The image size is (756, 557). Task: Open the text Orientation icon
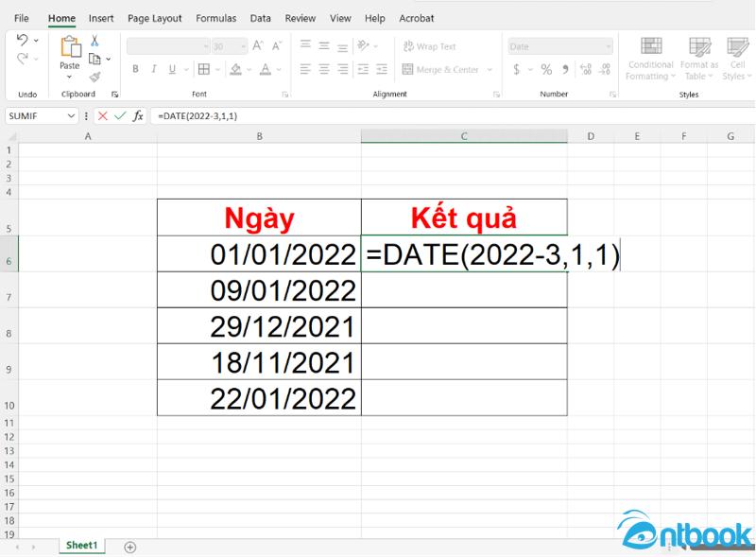(363, 45)
